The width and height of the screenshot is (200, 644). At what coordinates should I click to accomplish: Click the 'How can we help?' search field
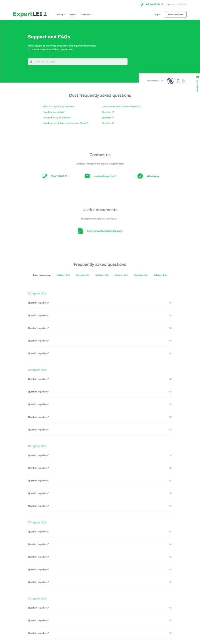click(x=77, y=62)
